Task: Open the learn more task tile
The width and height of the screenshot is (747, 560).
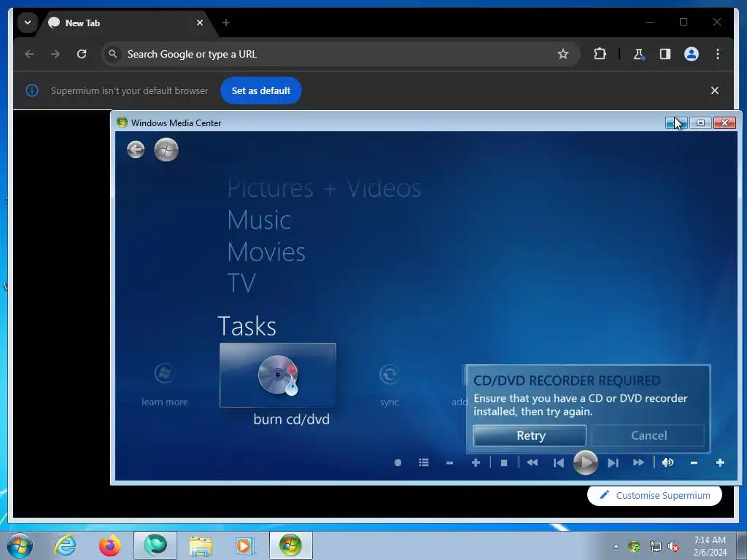Action: pyautogui.click(x=164, y=385)
